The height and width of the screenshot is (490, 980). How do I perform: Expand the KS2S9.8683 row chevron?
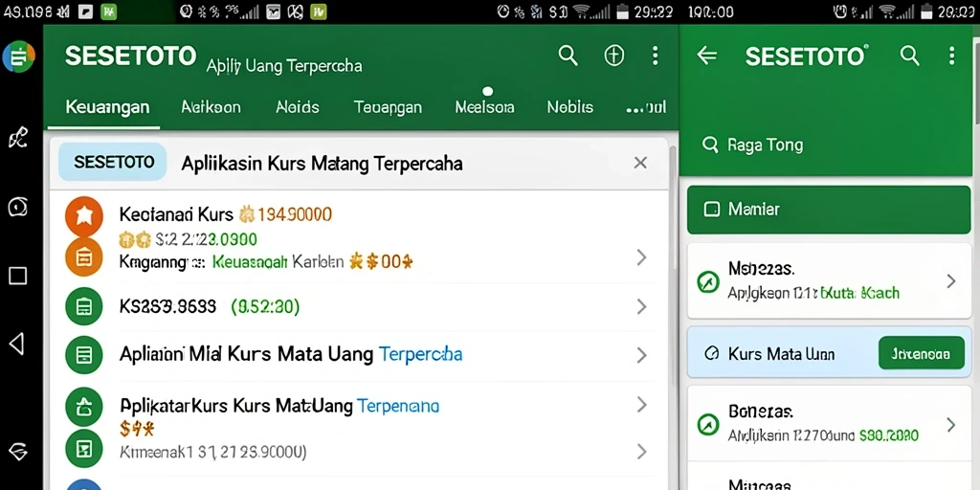point(641,306)
